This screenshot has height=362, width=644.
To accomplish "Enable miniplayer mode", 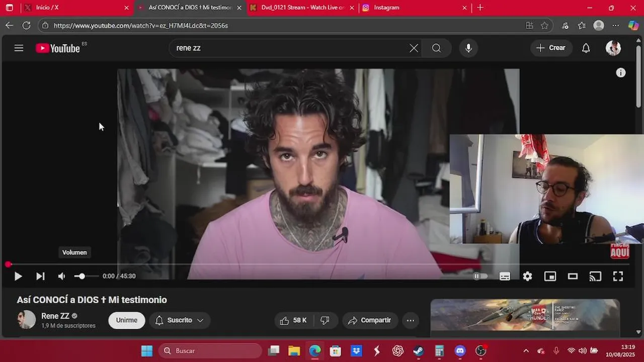I will click(550, 276).
